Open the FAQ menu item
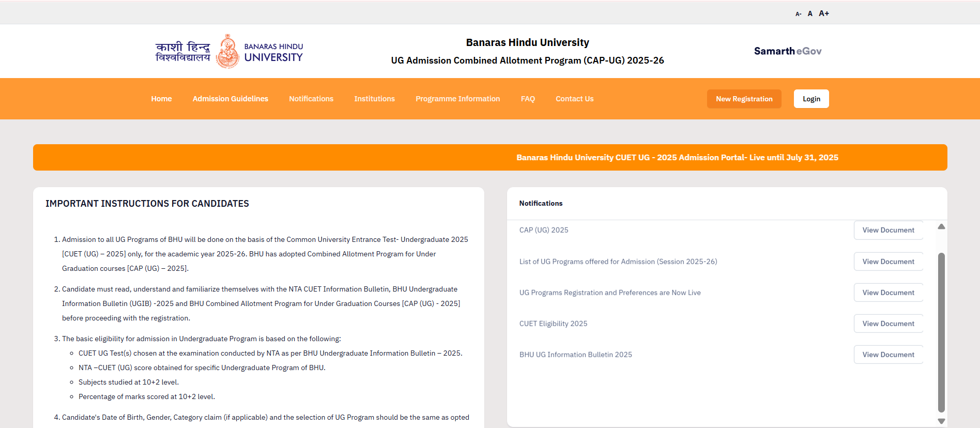Screen dimensions: 980x428 pos(528,99)
